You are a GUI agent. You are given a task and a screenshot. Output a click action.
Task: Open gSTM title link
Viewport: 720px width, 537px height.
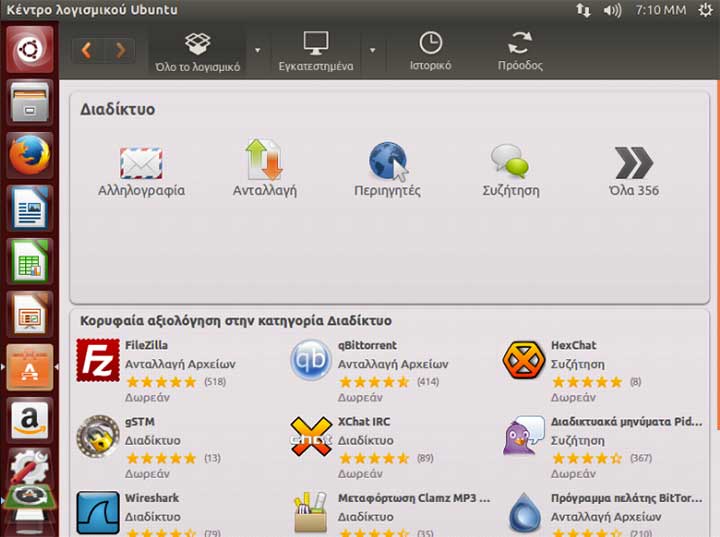tap(140, 422)
